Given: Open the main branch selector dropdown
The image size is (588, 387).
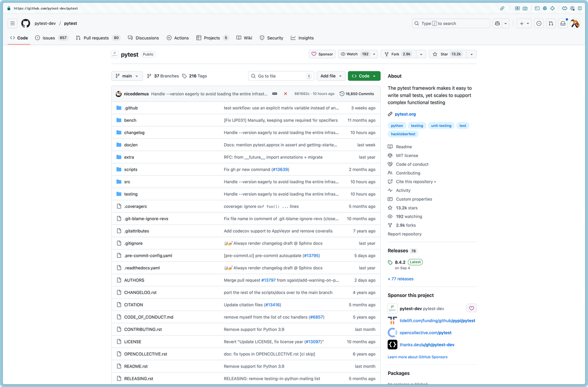Looking at the screenshot, I should [127, 76].
